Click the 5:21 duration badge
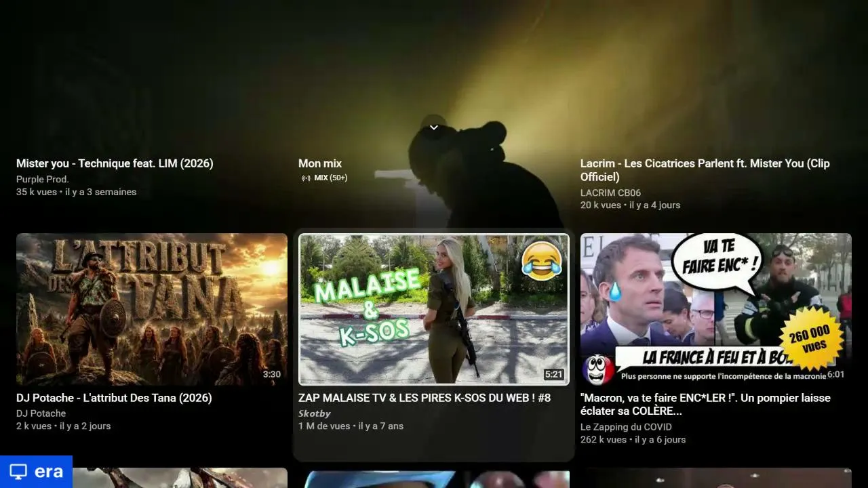The height and width of the screenshot is (488, 868). point(554,374)
